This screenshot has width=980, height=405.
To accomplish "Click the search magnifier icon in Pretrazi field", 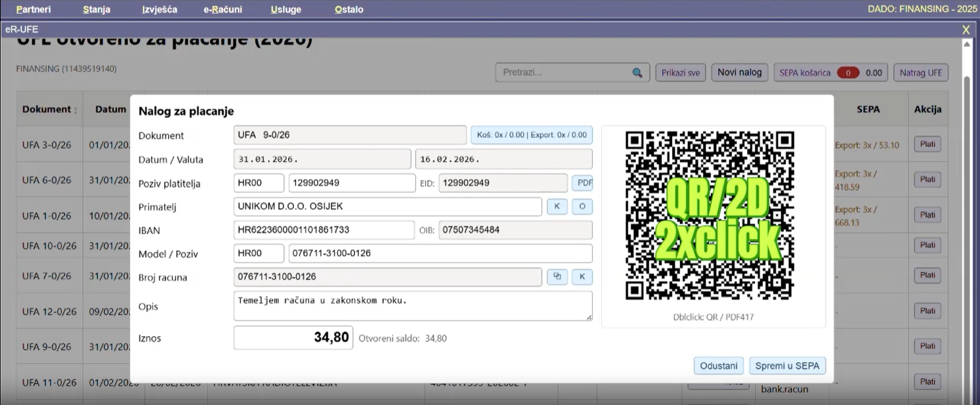I will click(636, 73).
